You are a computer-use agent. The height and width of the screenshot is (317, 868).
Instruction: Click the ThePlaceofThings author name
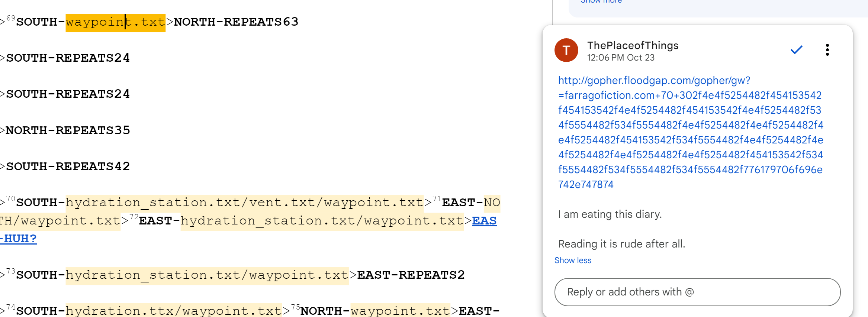coord(633,45)
